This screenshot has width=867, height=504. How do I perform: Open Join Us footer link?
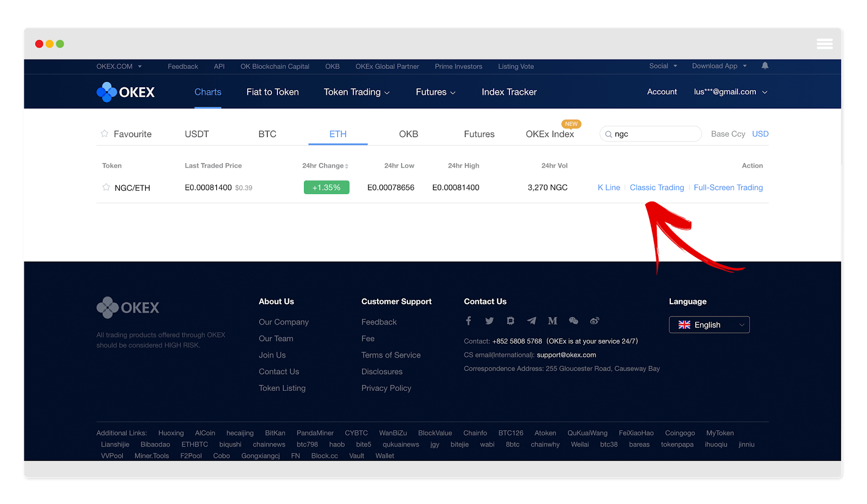(272, 355)
